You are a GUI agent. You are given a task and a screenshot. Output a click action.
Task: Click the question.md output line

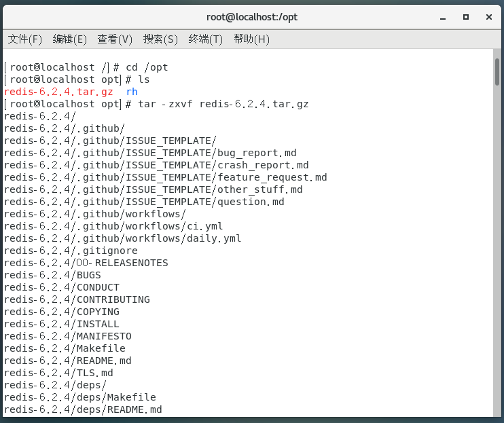pos(144,202)
